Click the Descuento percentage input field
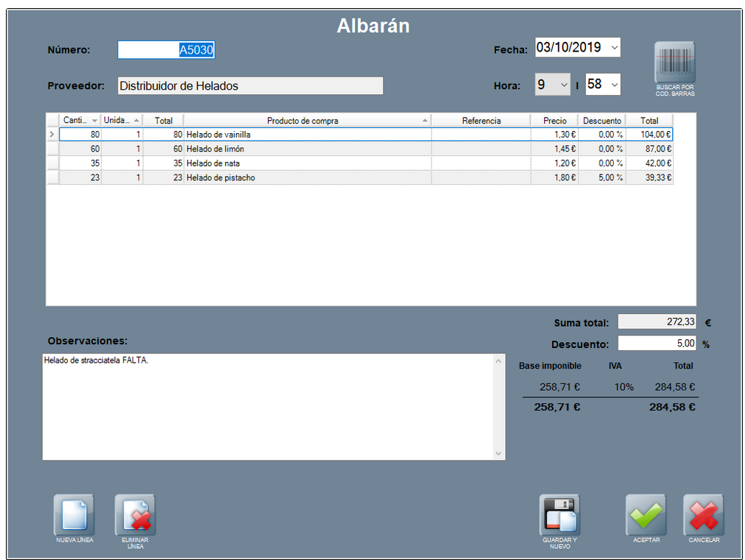Screen dimensions: 745x560 (656, 343)
